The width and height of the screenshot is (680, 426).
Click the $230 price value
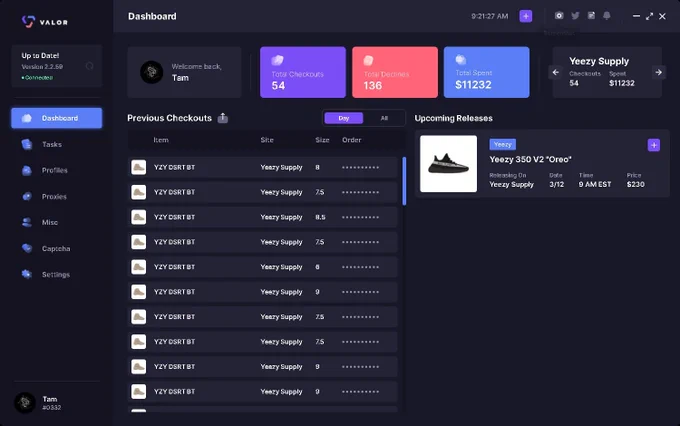[x=635, y=184]
